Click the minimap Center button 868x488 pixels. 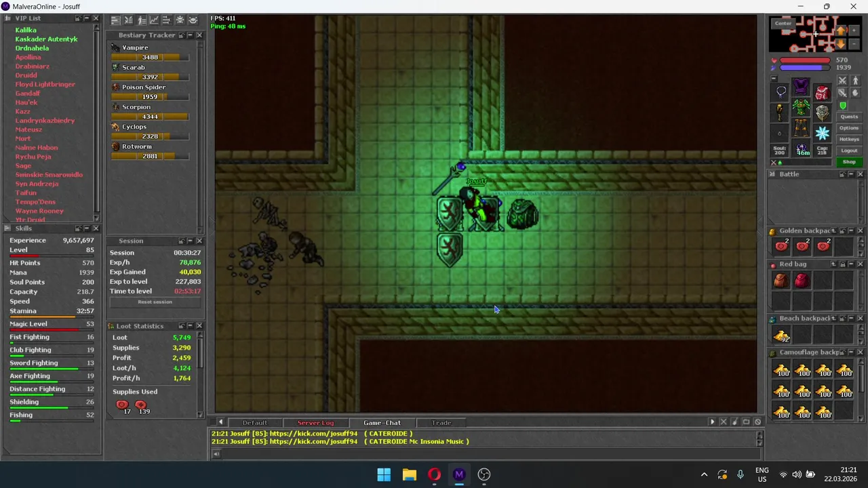click(783, 23)
